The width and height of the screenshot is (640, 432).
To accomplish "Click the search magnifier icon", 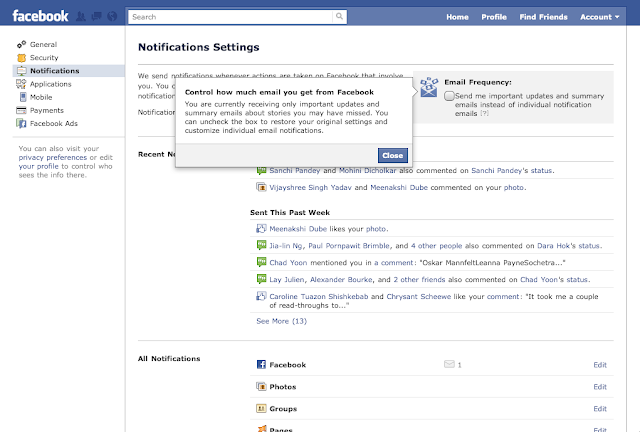I will (339, 16).
